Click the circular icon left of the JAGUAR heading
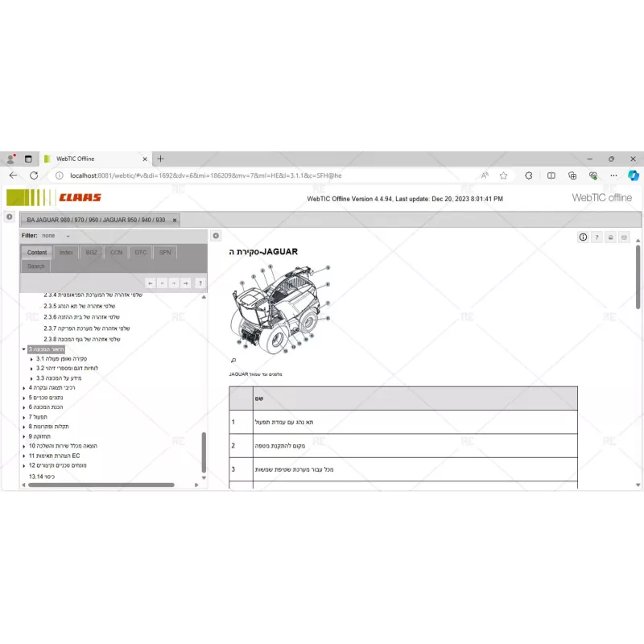This screenshot has height=644, width=644. click(x=215, y=235)
